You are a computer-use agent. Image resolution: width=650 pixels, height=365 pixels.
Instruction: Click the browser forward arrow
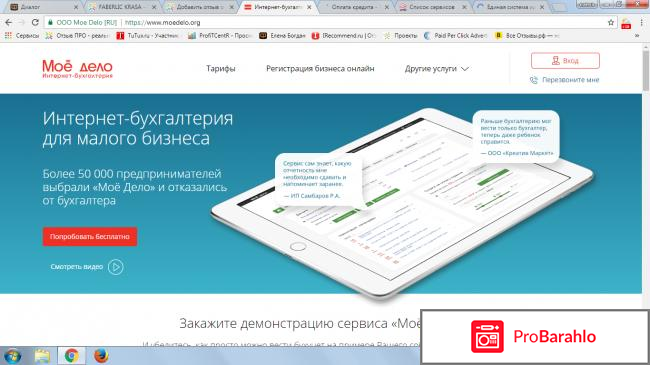point(22,22)
